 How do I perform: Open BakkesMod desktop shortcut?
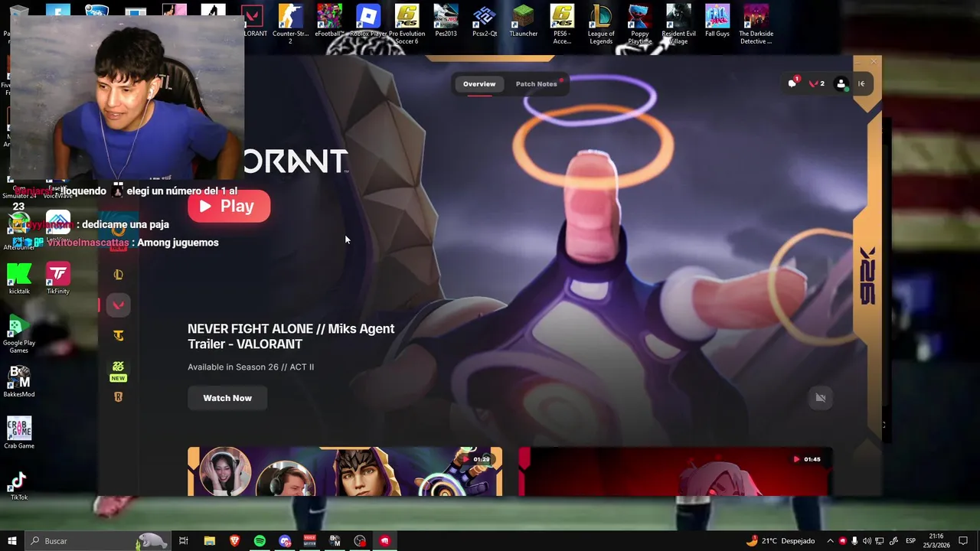tap(19, 382)
